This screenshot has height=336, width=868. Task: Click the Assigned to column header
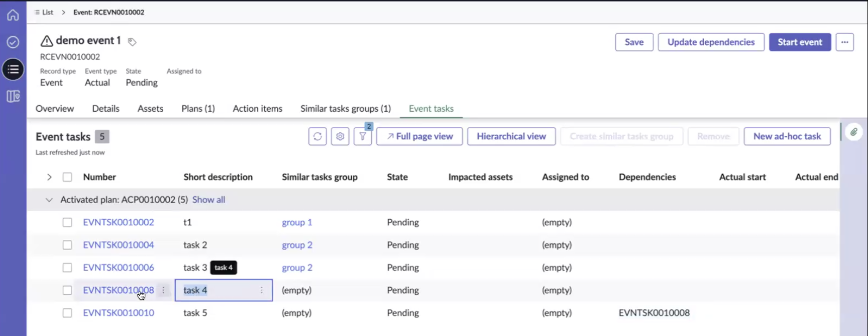tap(566, 177)
